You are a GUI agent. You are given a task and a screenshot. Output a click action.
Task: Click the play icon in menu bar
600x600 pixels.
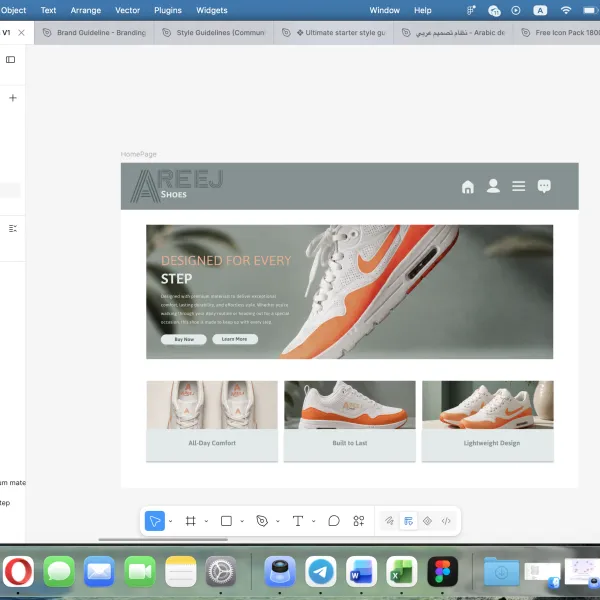click(516, 10)
